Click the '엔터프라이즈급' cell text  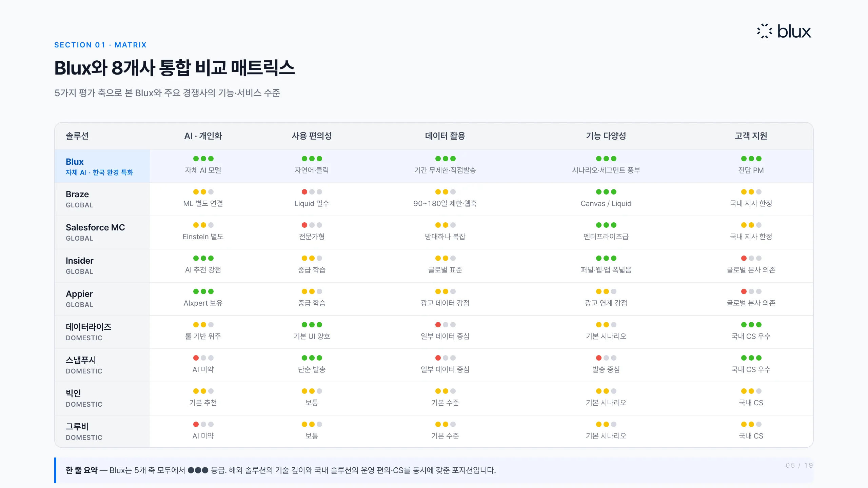pos(606,237)
